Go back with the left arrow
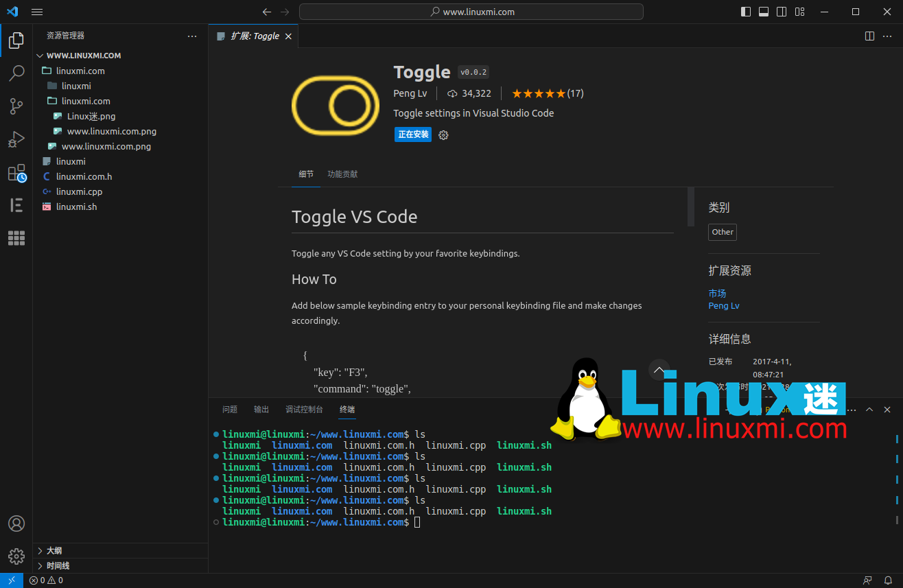Screen dimensions: 903x588 pos(267,12)
